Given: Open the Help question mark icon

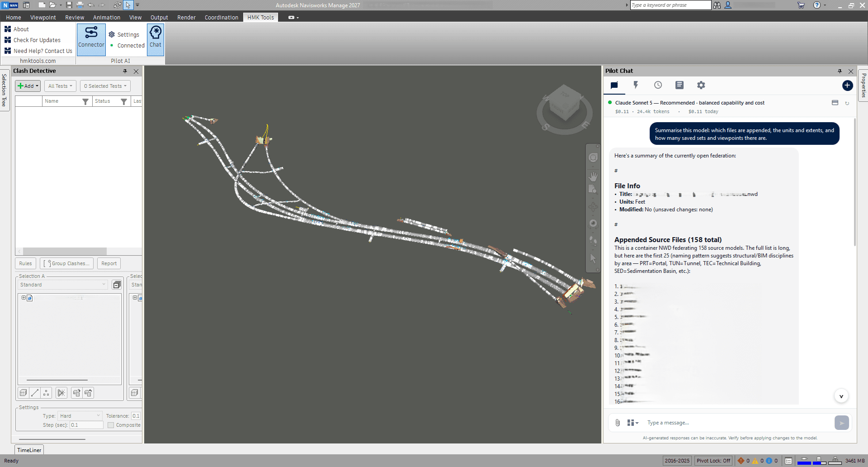Looking at the screenshot, I should (x=817, y=5).
